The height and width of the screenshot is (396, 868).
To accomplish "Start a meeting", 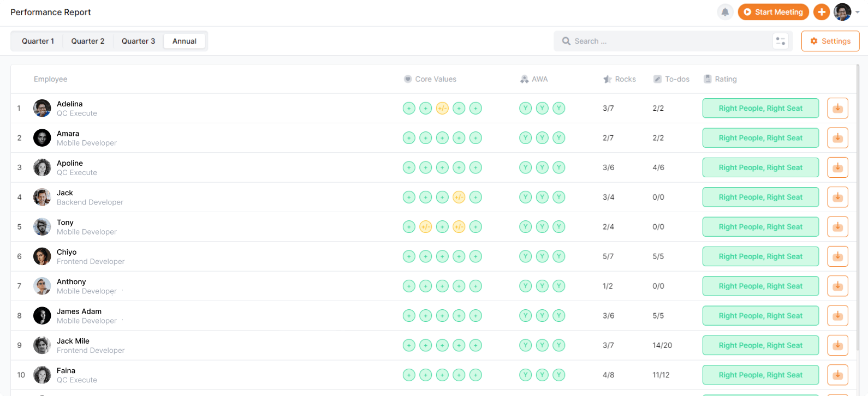I will tap(773, 12).
